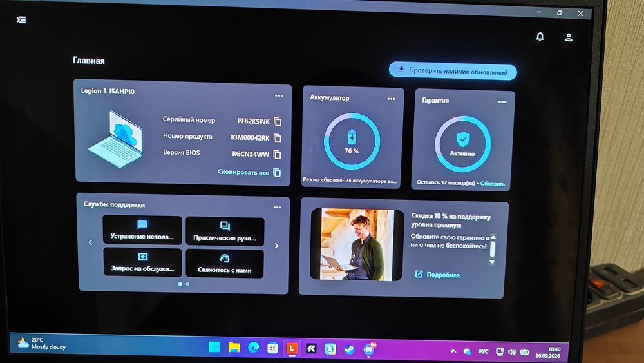Image resolution: width=644 pixels, height=363 pixels.
Task: Open Discord from the taskbar
Action: (369, 349)
